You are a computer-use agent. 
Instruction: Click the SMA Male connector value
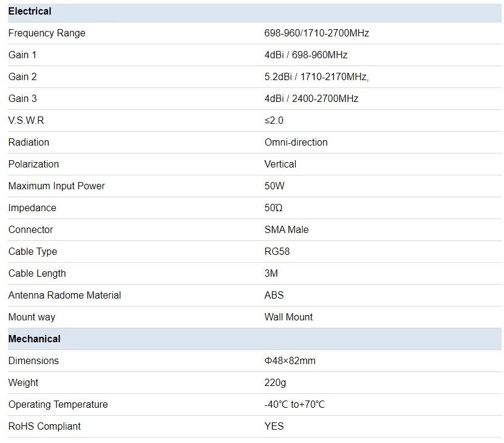pos(287,229)
